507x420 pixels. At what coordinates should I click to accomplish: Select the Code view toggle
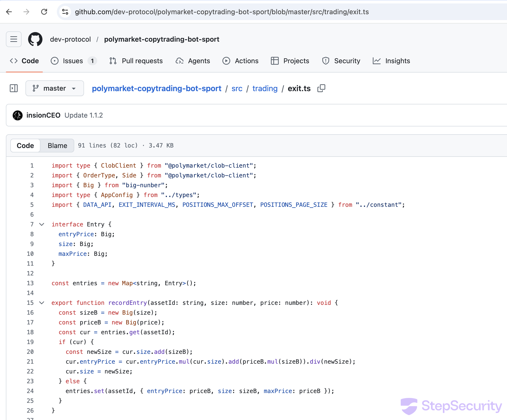click(x=25, y=146)
